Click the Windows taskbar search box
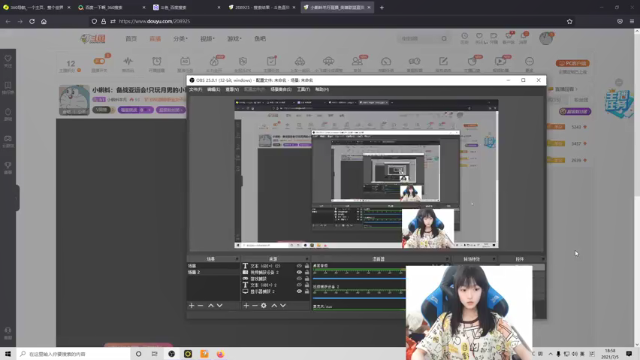Viewport: 640px width, 360px height. [x=73, y=354]
